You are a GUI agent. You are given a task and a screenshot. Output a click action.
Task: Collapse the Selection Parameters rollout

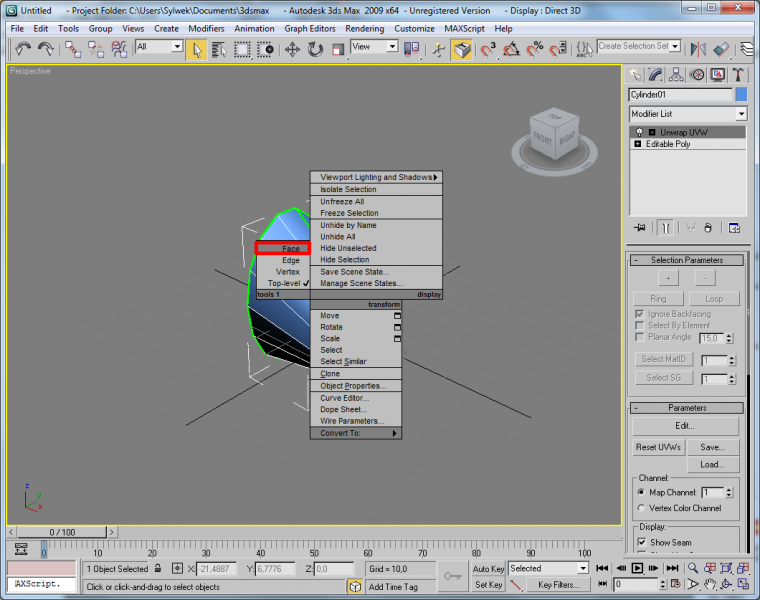(x=686, y=260)
